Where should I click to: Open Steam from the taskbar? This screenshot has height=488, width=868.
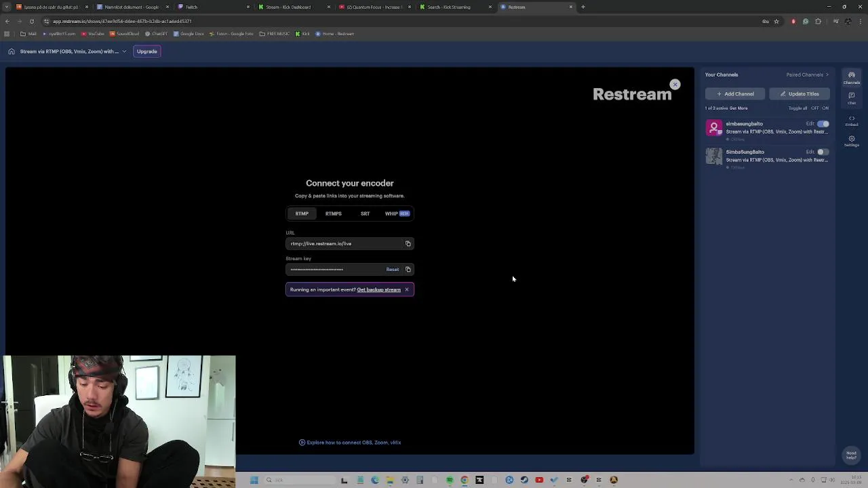click(x=524, y=480)
